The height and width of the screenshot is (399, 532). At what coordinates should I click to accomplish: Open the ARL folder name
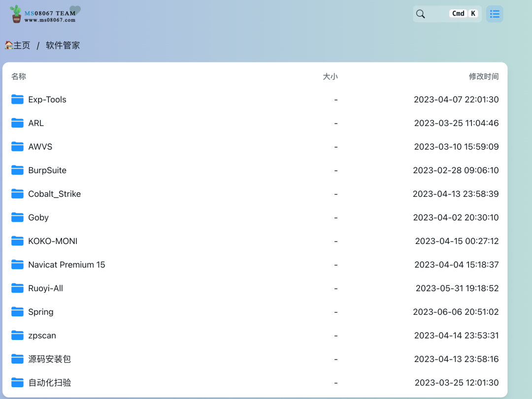36,123
